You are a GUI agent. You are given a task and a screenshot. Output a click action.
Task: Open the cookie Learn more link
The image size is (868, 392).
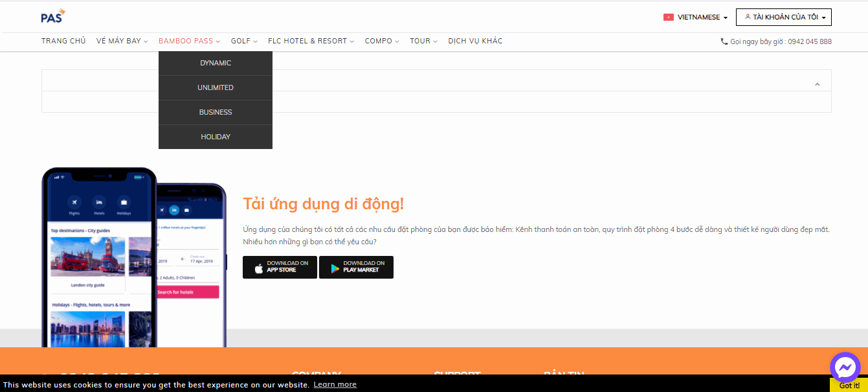pyautogui.click(x=335, y=384)
